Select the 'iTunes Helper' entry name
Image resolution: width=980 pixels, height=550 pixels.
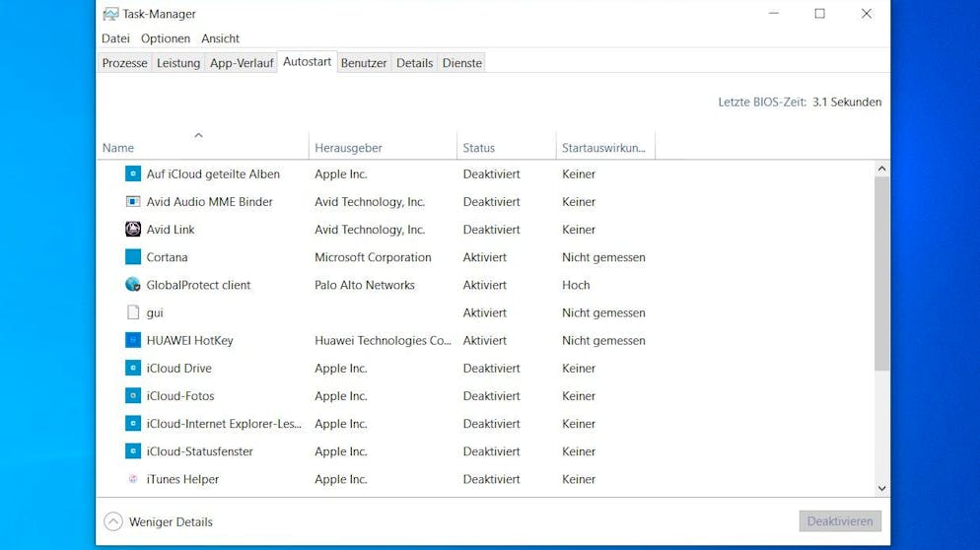182,479
